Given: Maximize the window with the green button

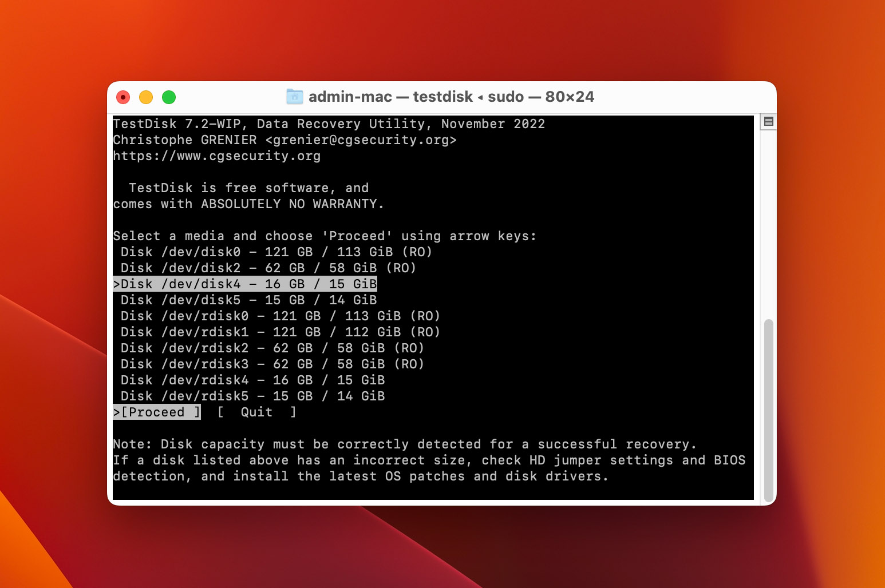Looking at the screenshot, I should 169,97.
